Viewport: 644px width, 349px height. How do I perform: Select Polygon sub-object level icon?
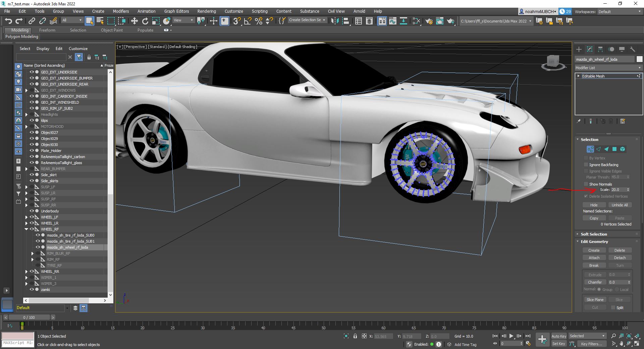click(614, 149)
